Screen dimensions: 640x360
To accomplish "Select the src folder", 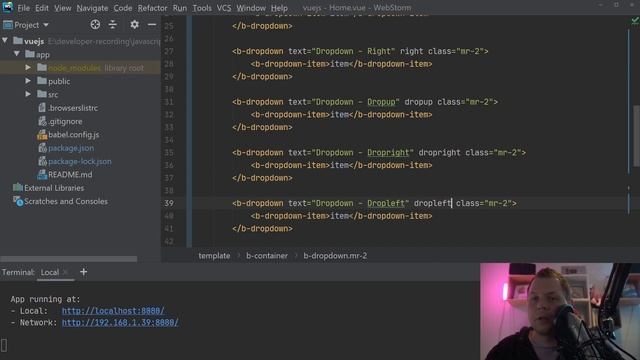I will tap(53, 95).
